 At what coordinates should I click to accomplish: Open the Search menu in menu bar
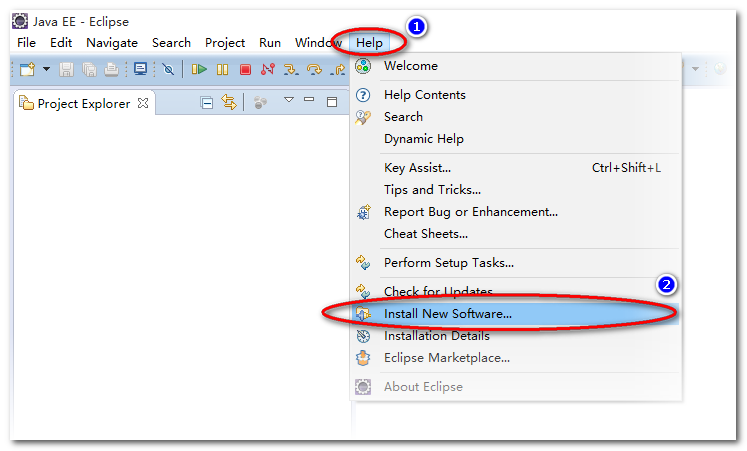(x=172, y=43)
